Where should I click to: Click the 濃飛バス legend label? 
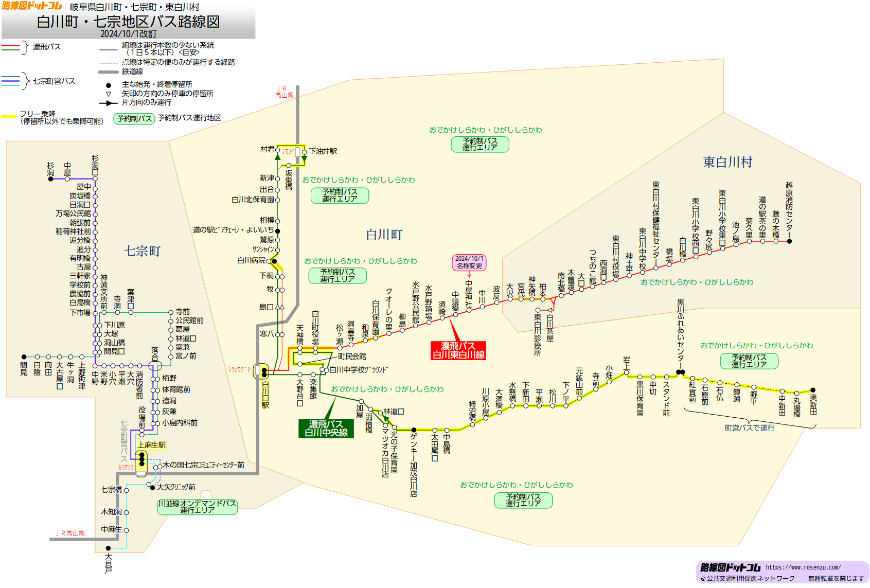(x=47, y=47)
